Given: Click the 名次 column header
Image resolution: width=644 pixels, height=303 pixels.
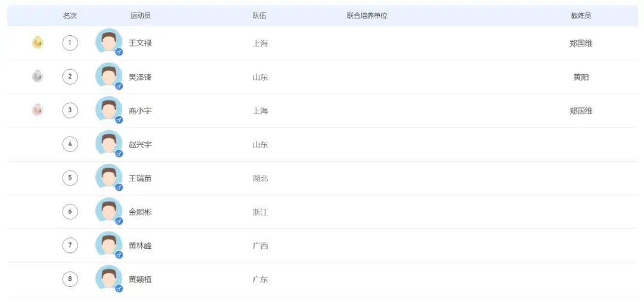Looking at the screenshot, I should point(70,16).
